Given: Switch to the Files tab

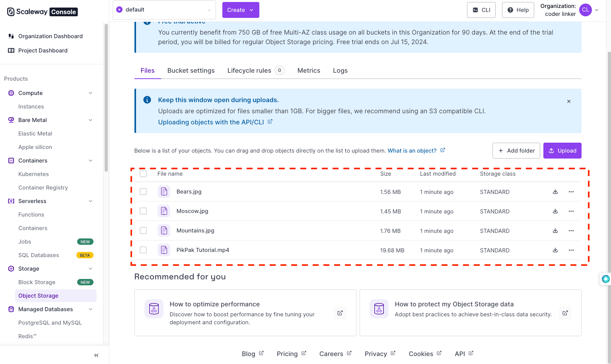Looking at the screenshot, I should click(x=148, y=70).
